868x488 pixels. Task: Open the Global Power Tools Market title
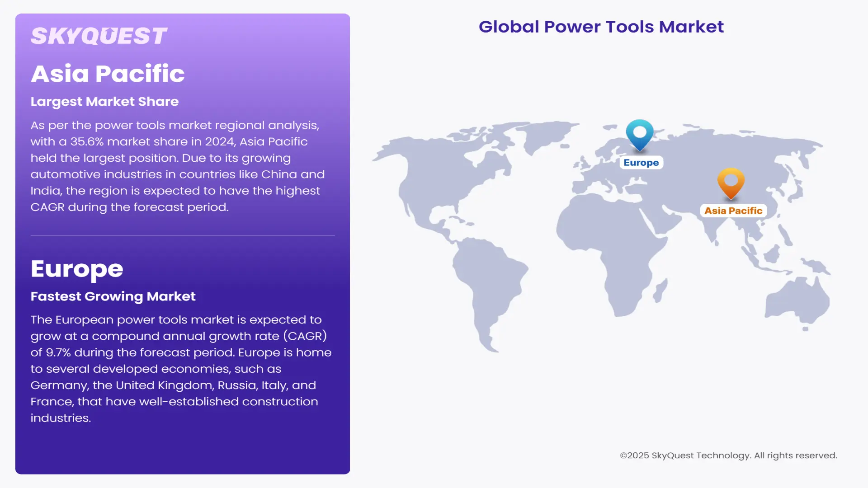click(x=601, y=27)
